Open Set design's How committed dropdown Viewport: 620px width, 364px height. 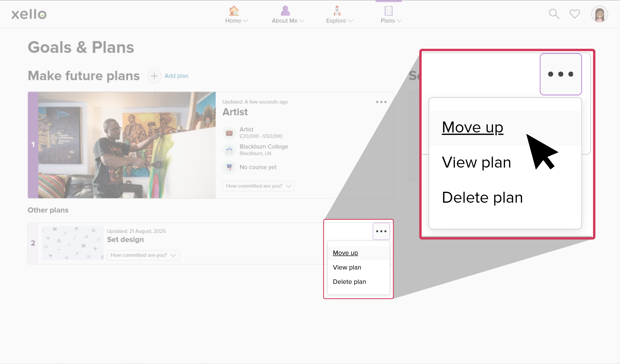click(x=143, y=255)
